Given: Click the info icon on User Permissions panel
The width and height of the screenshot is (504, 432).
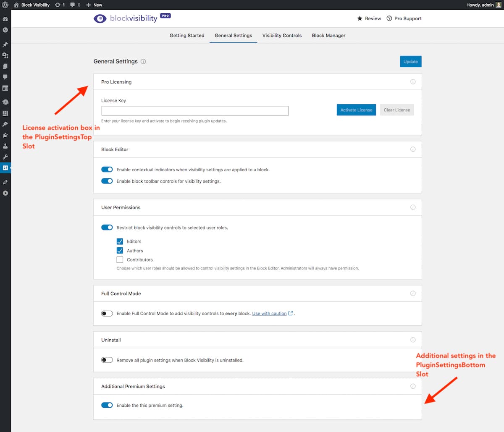Looking at the screenshot, I should (413, 207).
